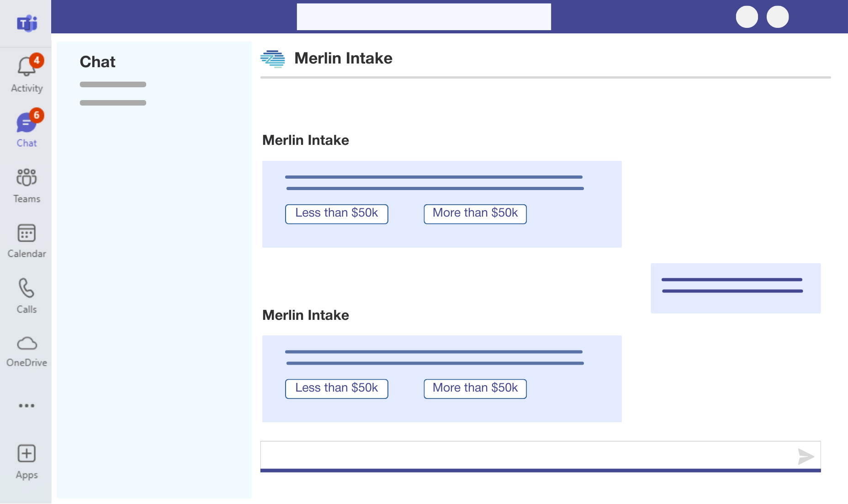Select 'Less than $50k' in second card
The height and width of the screenshot is (504, 848).
[336, 389]
